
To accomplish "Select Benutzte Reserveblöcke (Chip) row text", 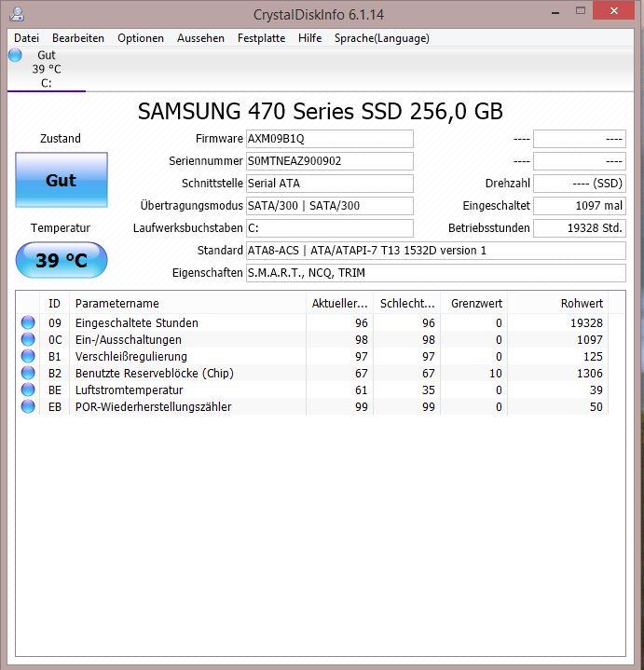I will click(x=155, y=373).
